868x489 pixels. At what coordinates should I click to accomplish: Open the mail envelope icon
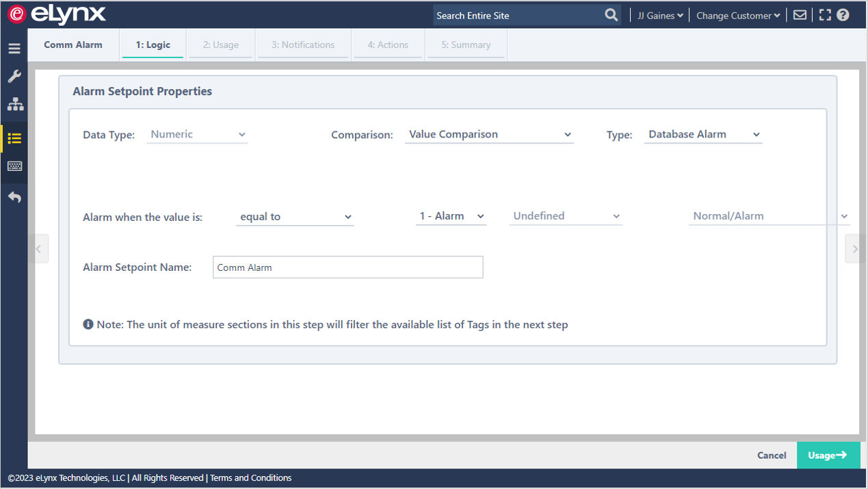tap(800, 15)
